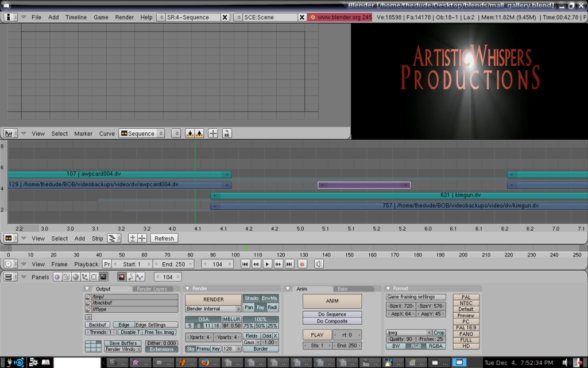Click the lock icon in the Sequence header
The height and width of the screenshot is (368, 588).
(x=227, y=133)
